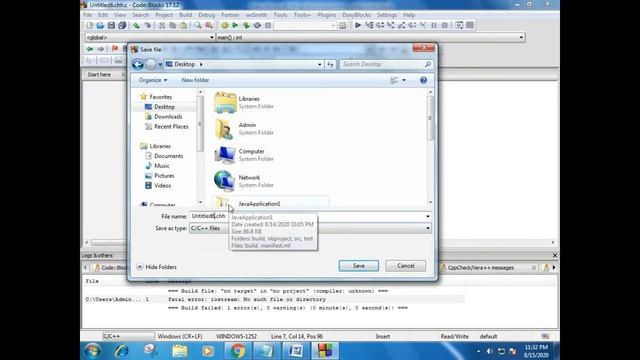The width and height of the screenshot is (640, 360).
Task: Collapse the folder pane with Hide Folders
Action: click(156, 267)
